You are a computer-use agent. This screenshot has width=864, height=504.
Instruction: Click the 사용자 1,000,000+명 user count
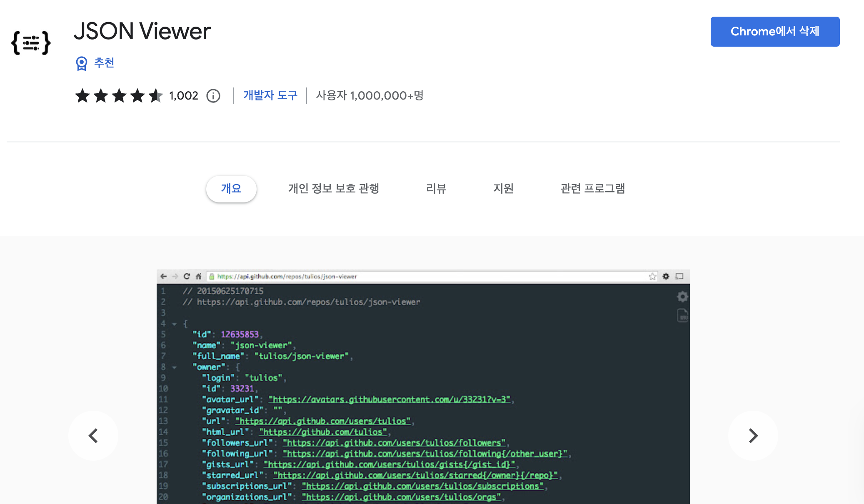tap(370, 95)
